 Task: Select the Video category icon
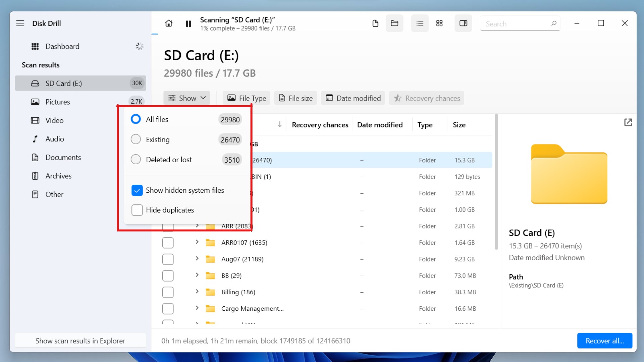pyautogui.click(x=35, y=120)
